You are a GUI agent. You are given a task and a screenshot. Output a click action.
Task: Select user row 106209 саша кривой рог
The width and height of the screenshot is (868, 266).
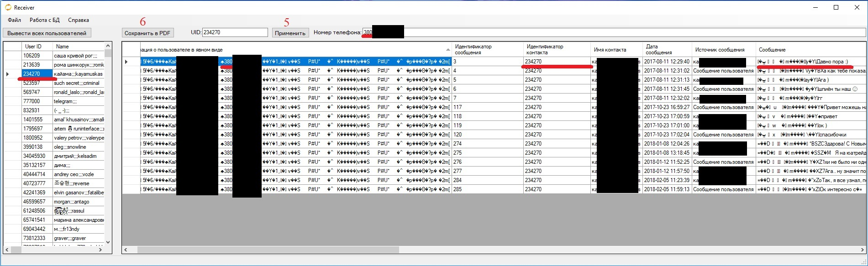(x=63, y=56)
